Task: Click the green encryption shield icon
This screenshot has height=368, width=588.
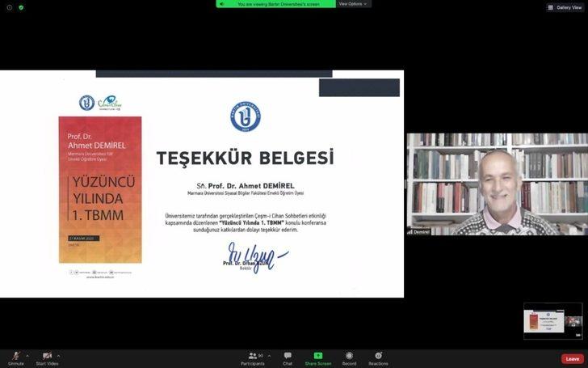Action: click(x=21, y=7)
